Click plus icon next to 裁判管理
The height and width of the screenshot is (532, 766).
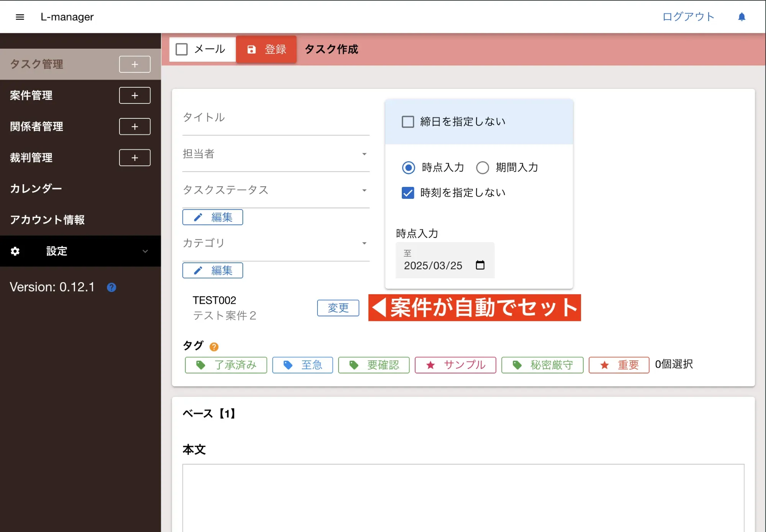point(134,158)
